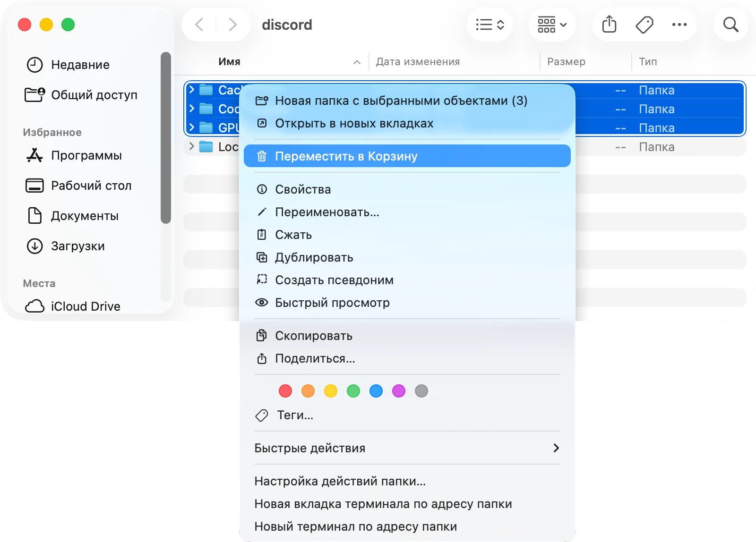Open the Share toolbar icon
The height and width of the screenshot is (542, 756).
(610, 24)
